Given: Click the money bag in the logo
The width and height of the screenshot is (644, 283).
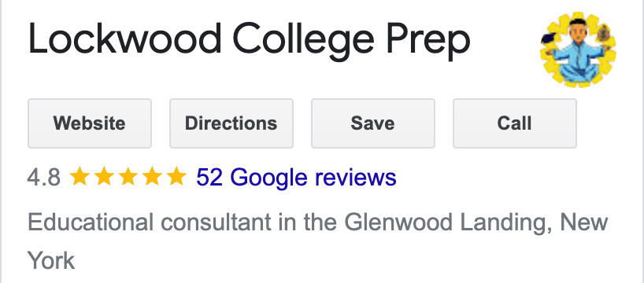Looking at the screenshot, I should (604, 33).
